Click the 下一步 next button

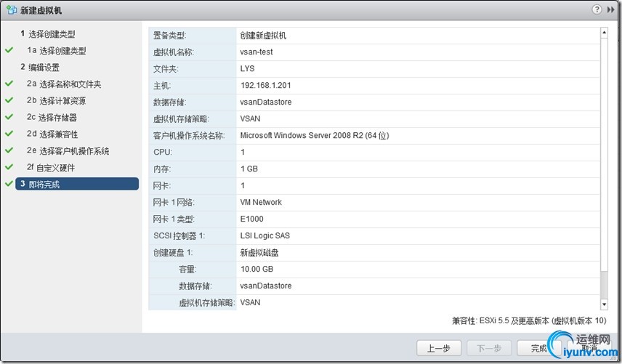coord(489,349)
